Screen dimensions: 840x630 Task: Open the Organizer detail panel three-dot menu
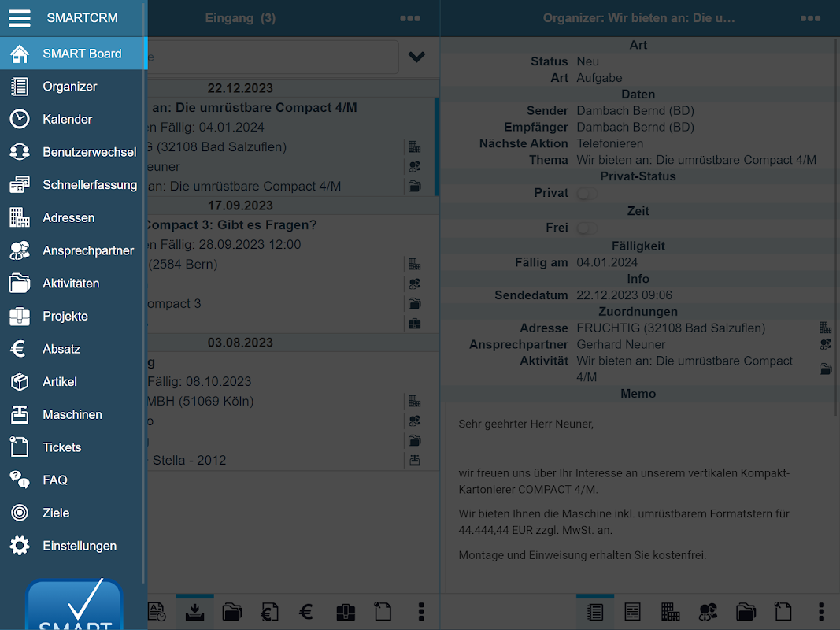(810, 18)
